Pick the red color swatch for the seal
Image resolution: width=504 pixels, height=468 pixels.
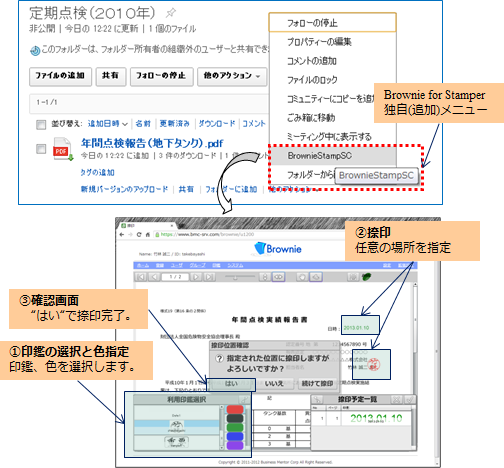(235, 410)
